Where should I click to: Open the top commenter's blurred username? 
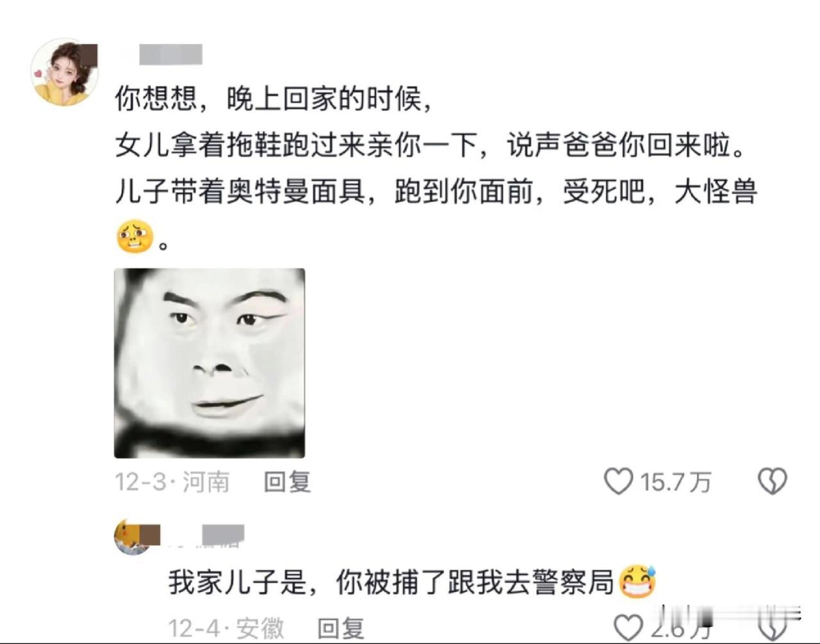point(170,54)
